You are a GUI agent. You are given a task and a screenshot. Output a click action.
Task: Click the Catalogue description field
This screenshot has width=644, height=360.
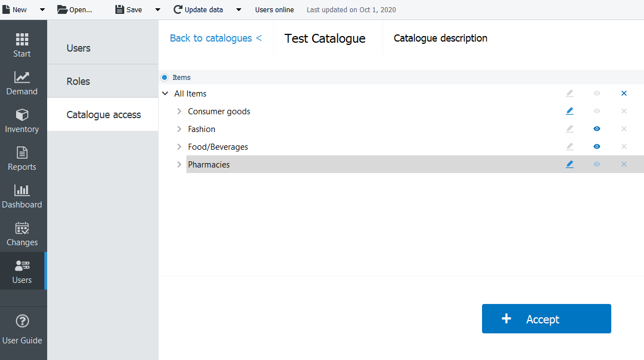440,38
